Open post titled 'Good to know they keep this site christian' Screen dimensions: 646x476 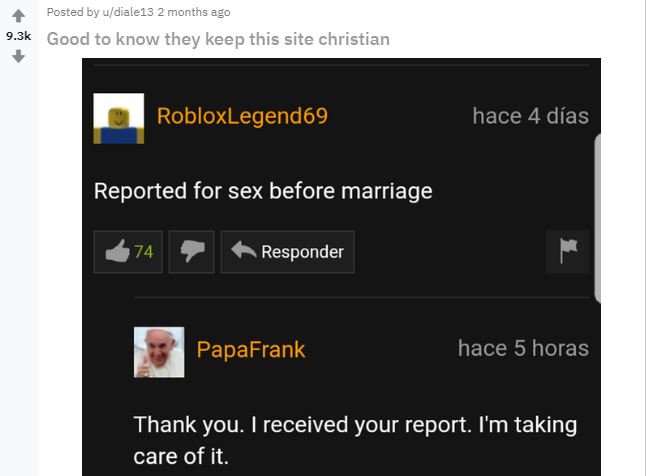pyautogui.click(x=218, y=39)
